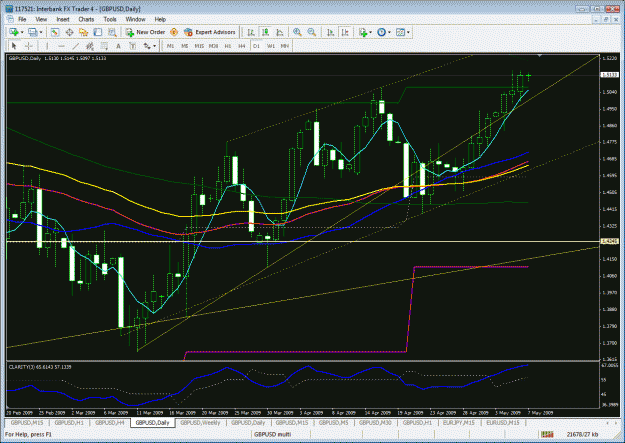The image size is (625, 443).
Task: Open the Window menu
Action: click(136, 19)
